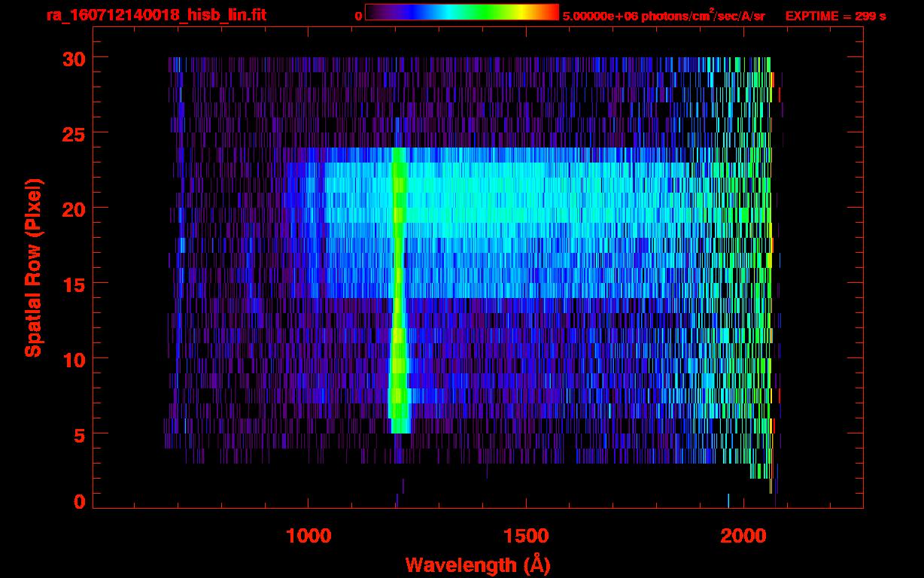The width and height of the screenshot is (924, 578).
Task: Click the EXPTIME = 299 s text
Action: pos(835,16)
